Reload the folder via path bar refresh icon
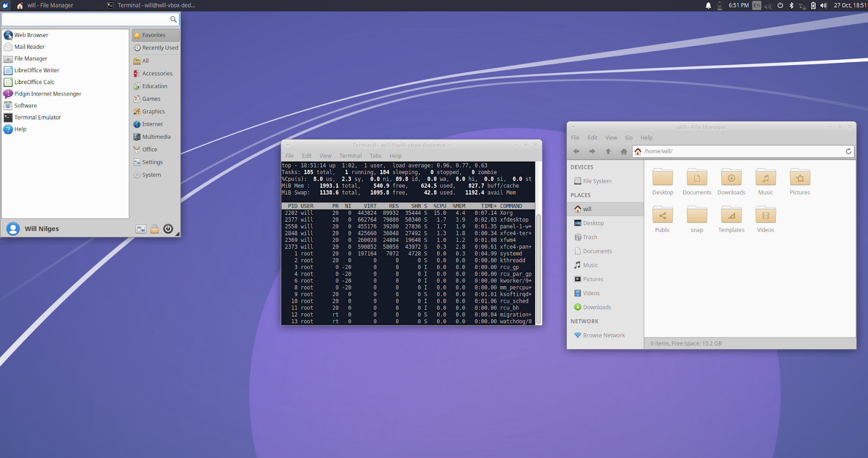Viewport: 868px width, 458px height. (x=848, y=151)
